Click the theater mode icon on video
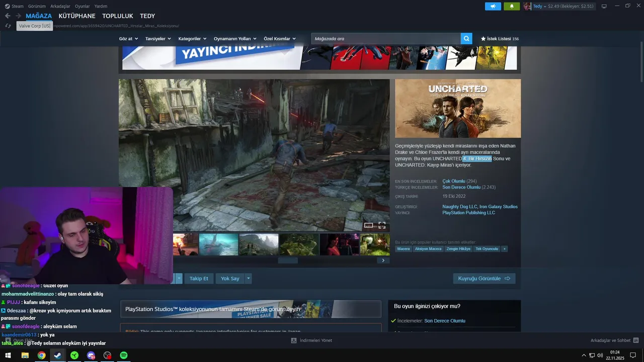Image resolution: width=644 pixels, height=362 pixels. coord(369,225)
